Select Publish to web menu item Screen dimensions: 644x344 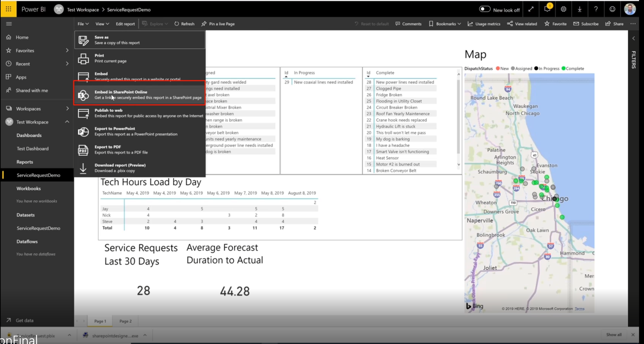(140, 113)
